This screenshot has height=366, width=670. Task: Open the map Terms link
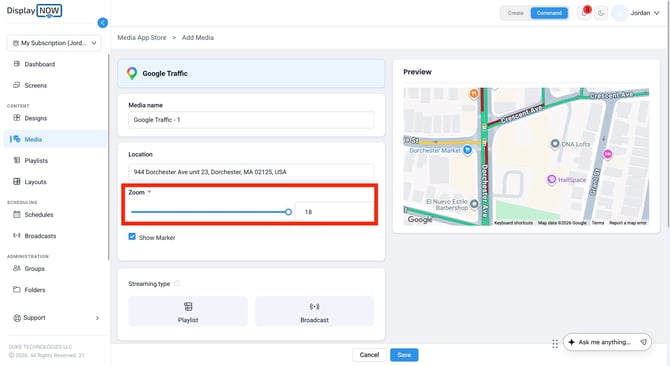coord(598,223)
